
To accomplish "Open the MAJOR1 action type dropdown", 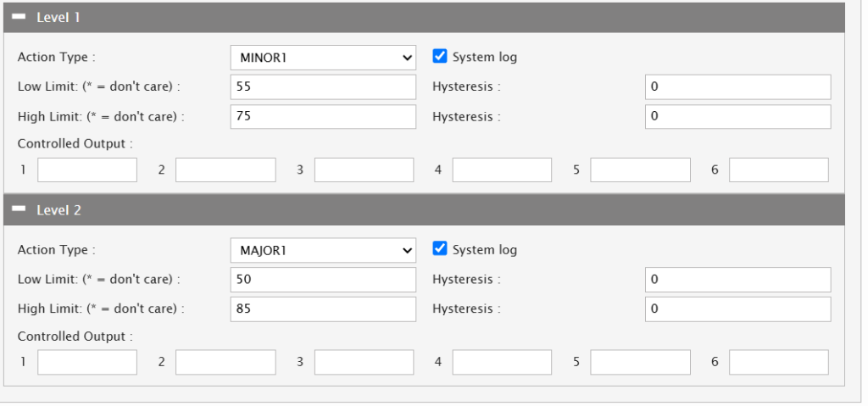I will tap(323, 250).
